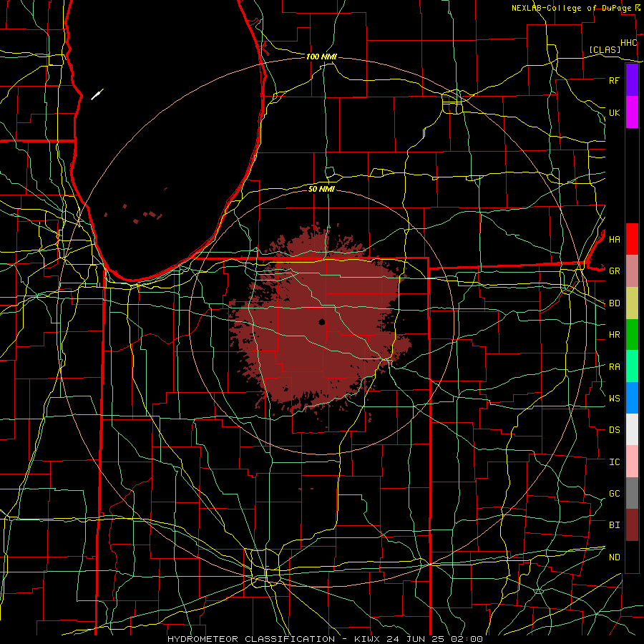Click the "BI" legend label
Viewport: 644px width, 644px height.
pyautogui.click(x=614, y=525)
